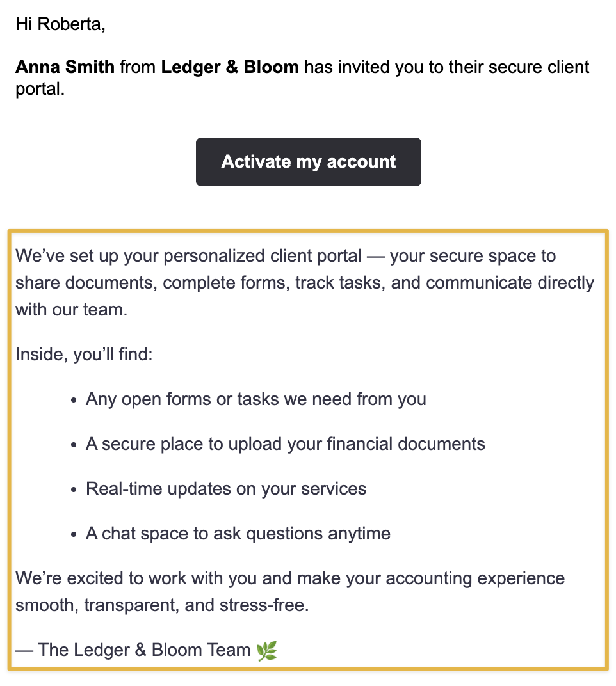The image size is (616, 686).
Task: Click the We're excited to work with you paragraph
Action: tap(290, 592)
